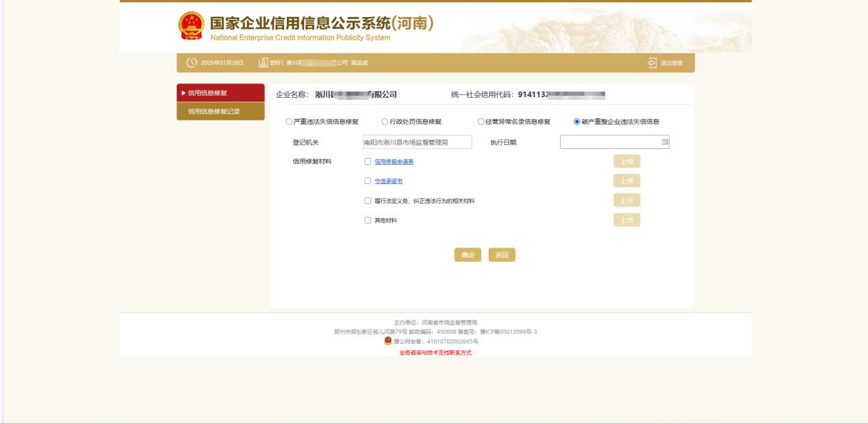Expand the 信用信息修复 sidebar menu arrow

pos(183,93)
